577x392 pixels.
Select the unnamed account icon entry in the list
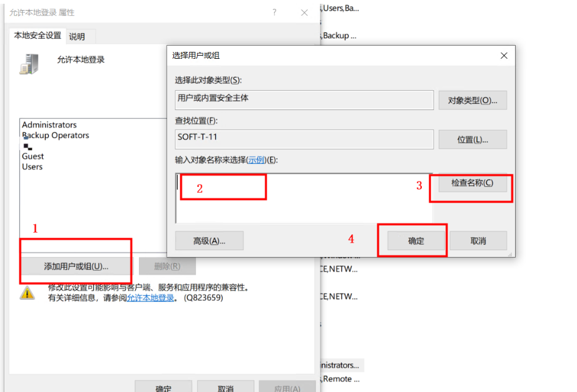coord(28,146)
